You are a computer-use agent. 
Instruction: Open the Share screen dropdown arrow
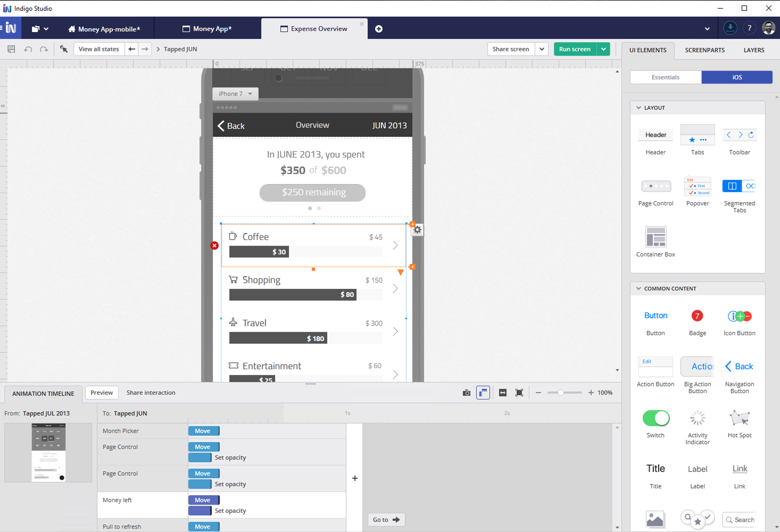pyautogui.click(x=542, y=49)
